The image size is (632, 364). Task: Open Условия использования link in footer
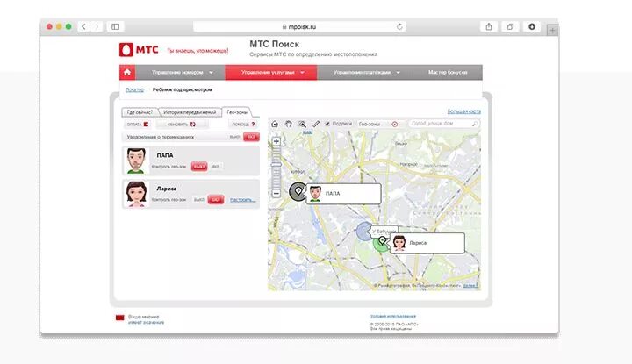point(393,316)
